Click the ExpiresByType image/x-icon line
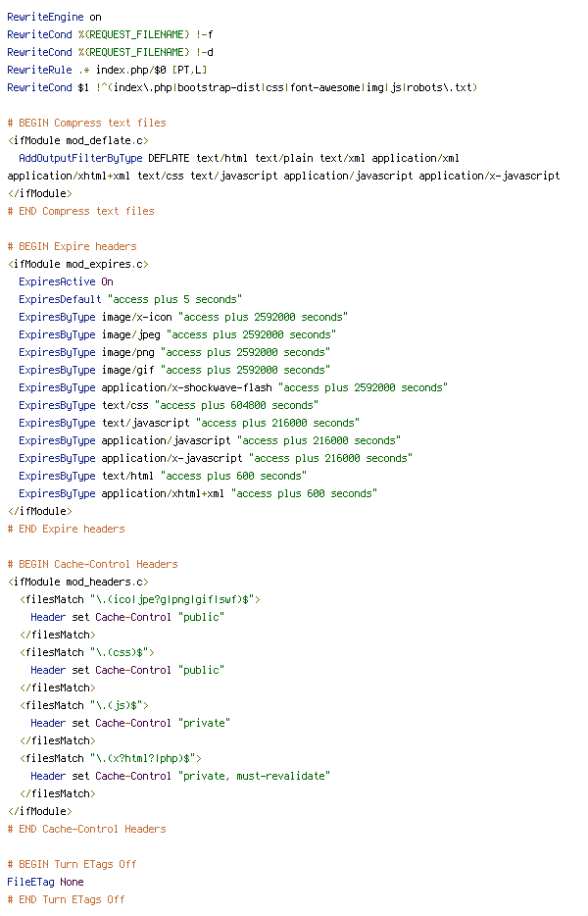Viewport: 588px width, 916px height. click(183, 317)
